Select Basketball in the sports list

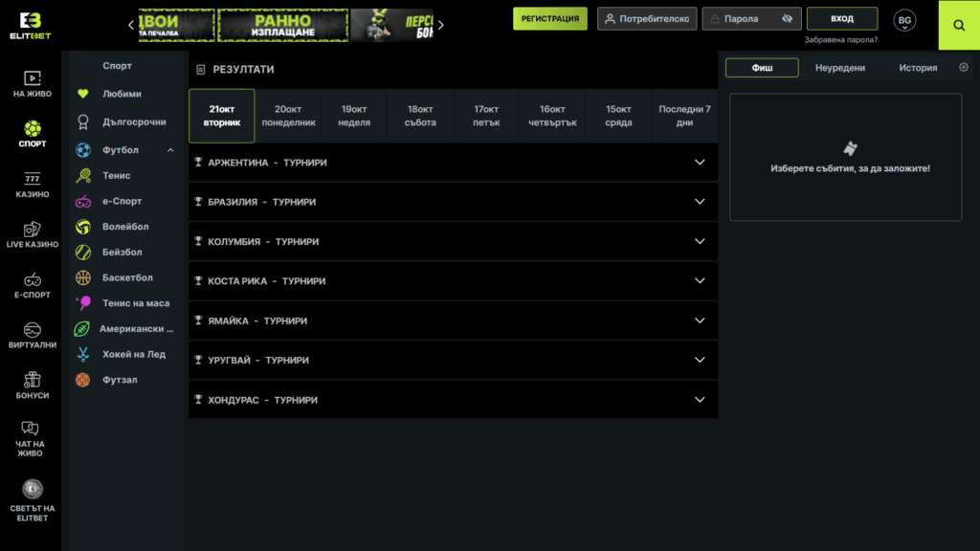[x=127, y=278]
